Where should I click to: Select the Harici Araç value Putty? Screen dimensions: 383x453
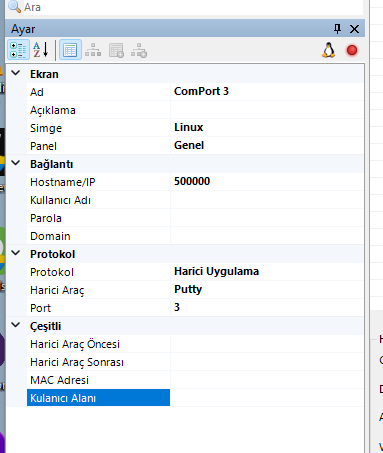coord(188,289)
